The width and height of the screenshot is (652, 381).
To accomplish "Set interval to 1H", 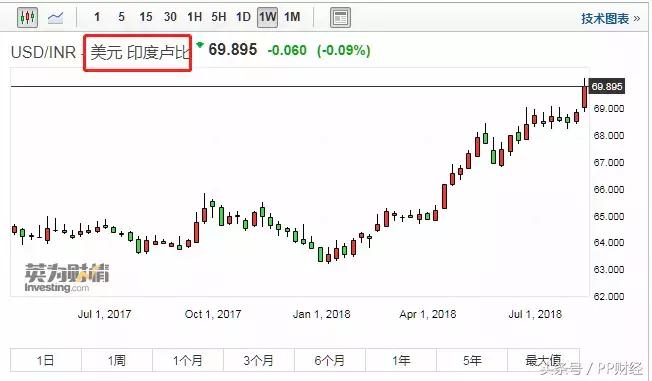I will click(194, 17).
